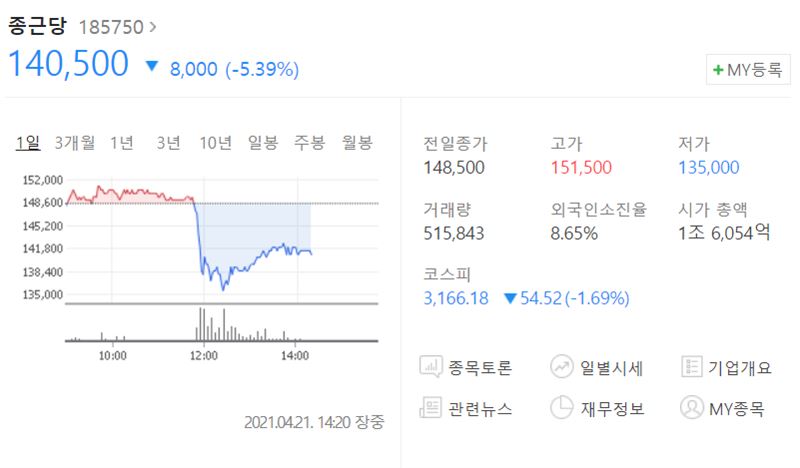
Task: Open the MY종목 person icon
Action: point(692,408)
